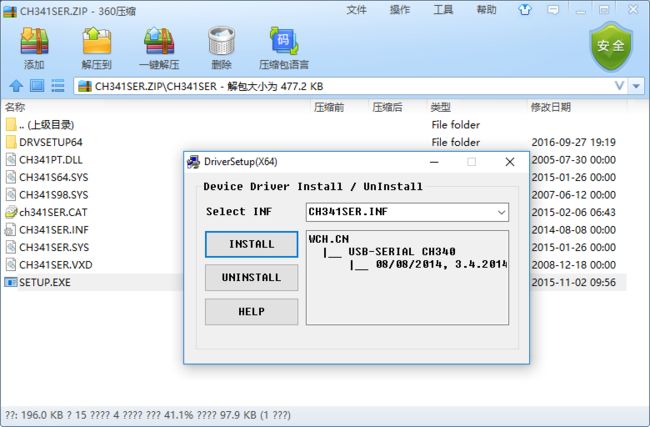Click the HELP button in DriverSetup
The width and height of the screenshot is (650, 427).
tap(251, 311)
